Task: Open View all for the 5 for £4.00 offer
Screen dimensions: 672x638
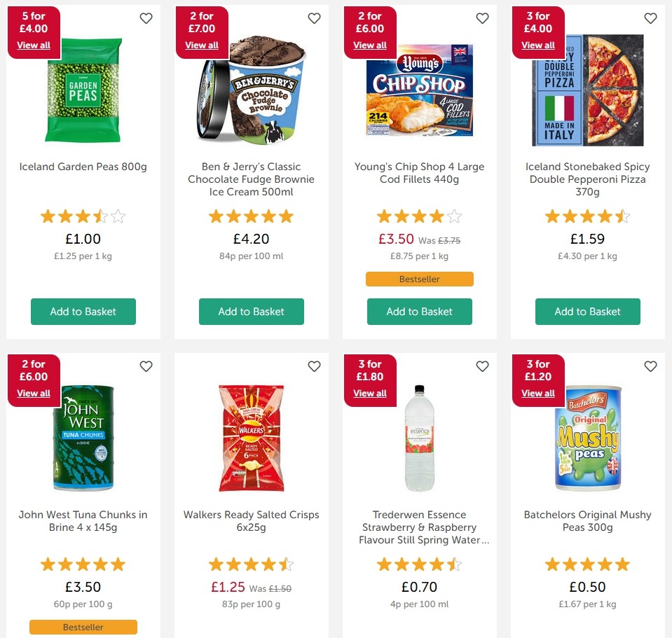Action: [34, 45]
